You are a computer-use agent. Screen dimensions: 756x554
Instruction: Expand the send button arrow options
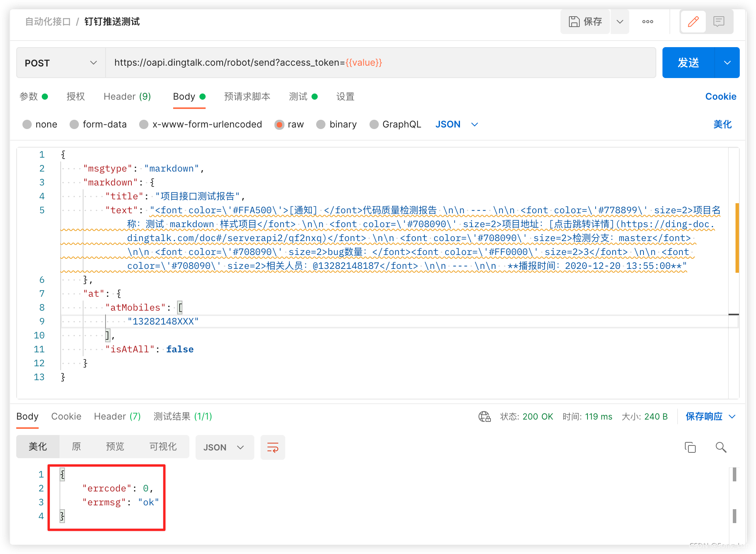point(727,63)
